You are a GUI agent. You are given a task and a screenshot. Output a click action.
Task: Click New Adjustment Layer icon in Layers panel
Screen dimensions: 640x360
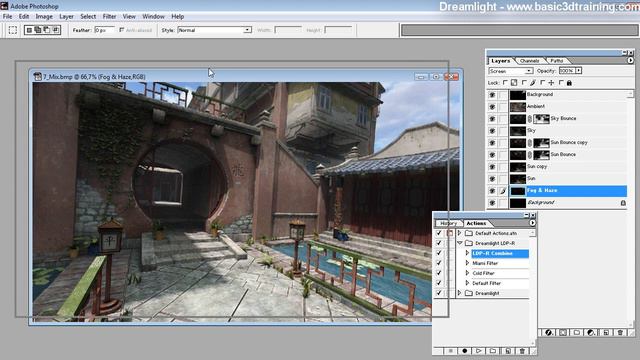591,333
